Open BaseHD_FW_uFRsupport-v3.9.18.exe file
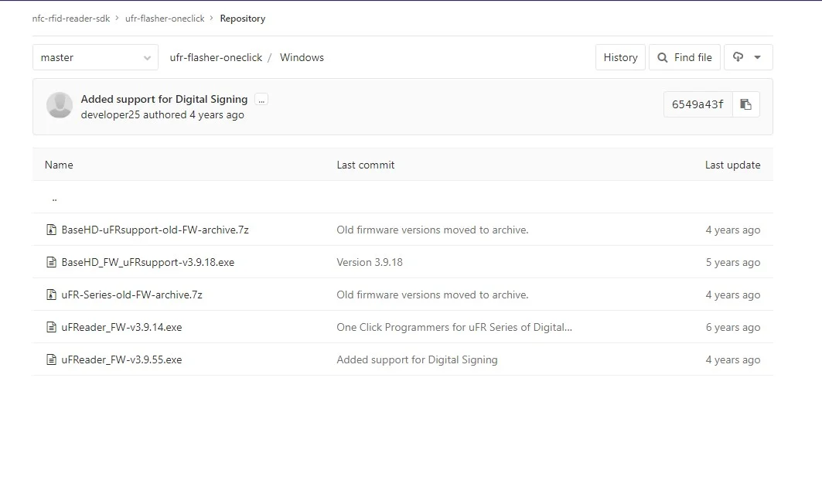Image resolution: width=822 pixels, height=504 pixels. (148, 262)
